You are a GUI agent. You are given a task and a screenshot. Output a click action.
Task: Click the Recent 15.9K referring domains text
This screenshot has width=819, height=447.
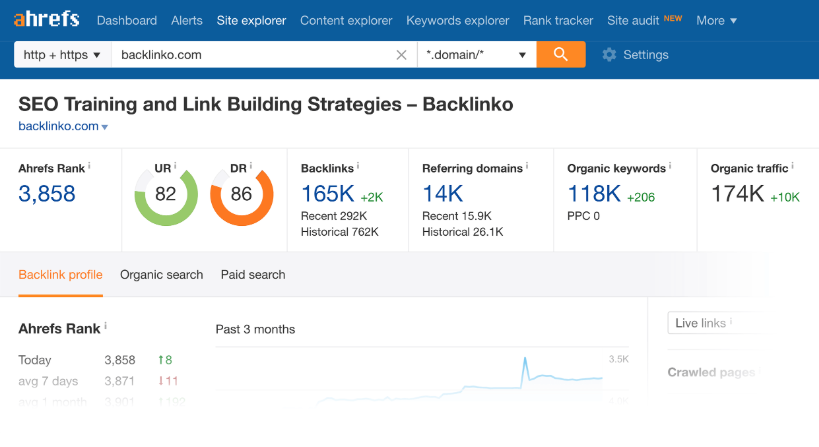tap(457, 216)
